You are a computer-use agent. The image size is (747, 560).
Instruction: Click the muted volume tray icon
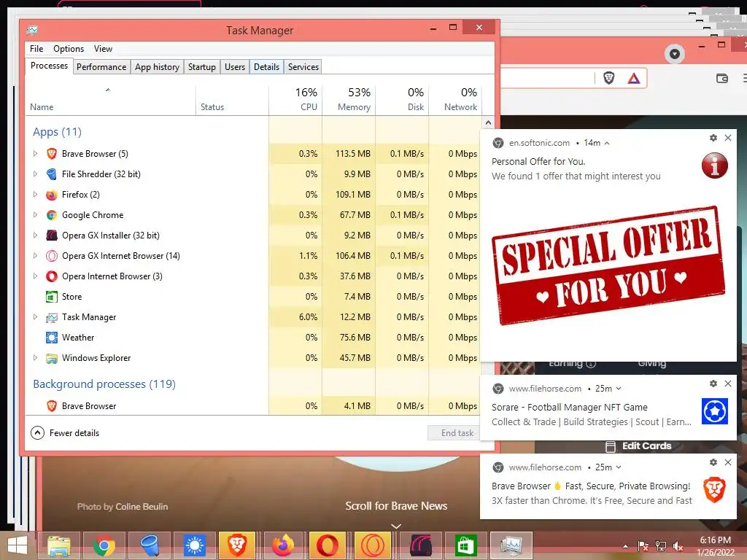click(x=678, y=546)
